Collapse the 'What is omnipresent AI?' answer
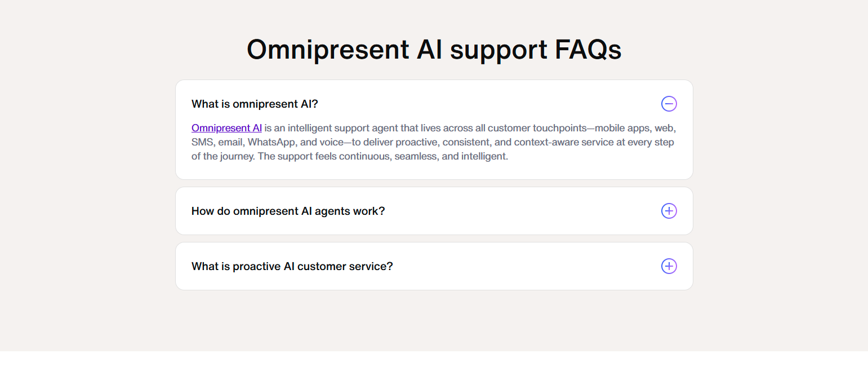This screenshot has width=868, height=371. click(669, 104)
